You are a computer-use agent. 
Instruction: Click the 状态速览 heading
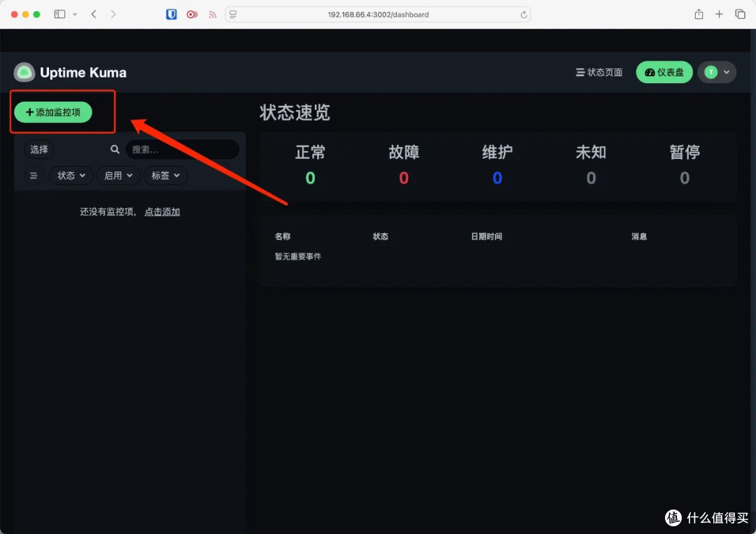(x=295, y=112)
